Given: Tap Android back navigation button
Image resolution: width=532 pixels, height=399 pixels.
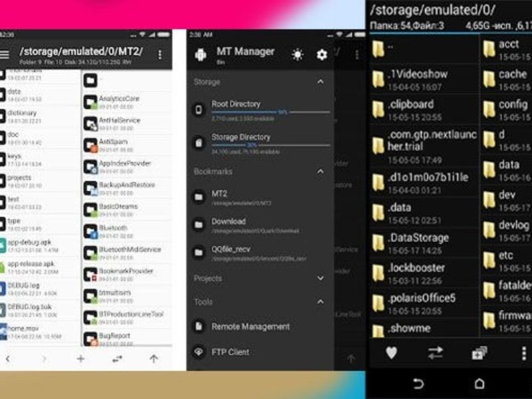Looking at the screenshot, I should tap(418, 384).
